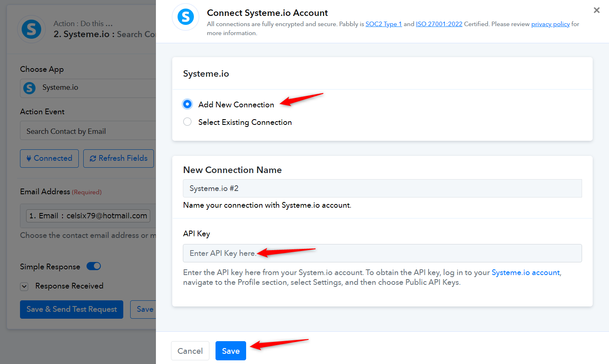The image size is (609, 364).
Task: Click the background Save button beside test request
Action: [x=143, y=309]
